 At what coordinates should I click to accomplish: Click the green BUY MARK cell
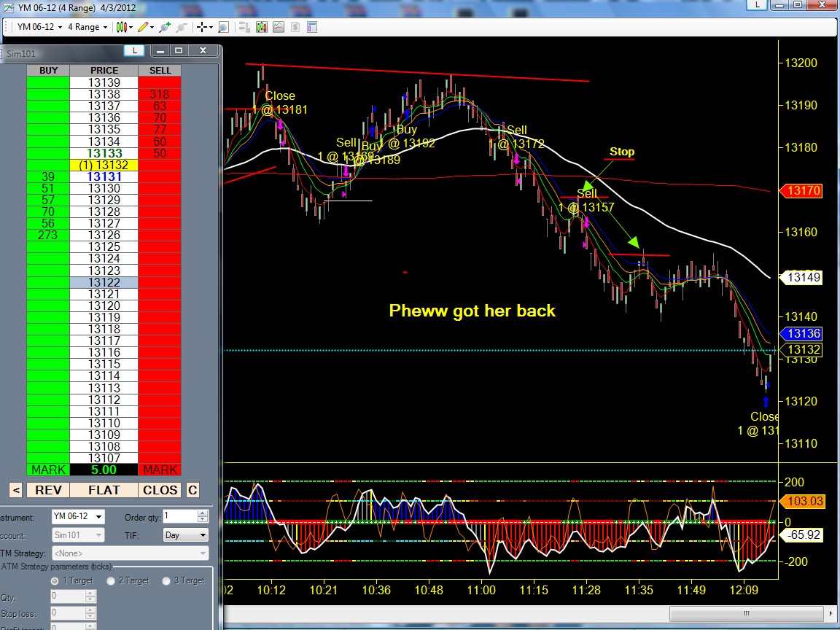click(48, 470)
